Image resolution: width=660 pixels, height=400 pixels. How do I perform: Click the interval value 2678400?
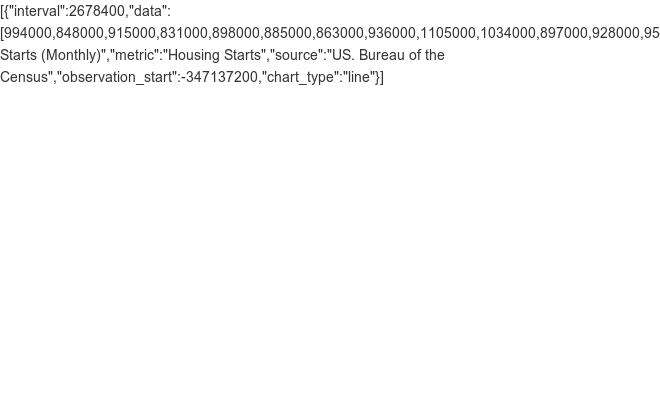tap(97, 11)
